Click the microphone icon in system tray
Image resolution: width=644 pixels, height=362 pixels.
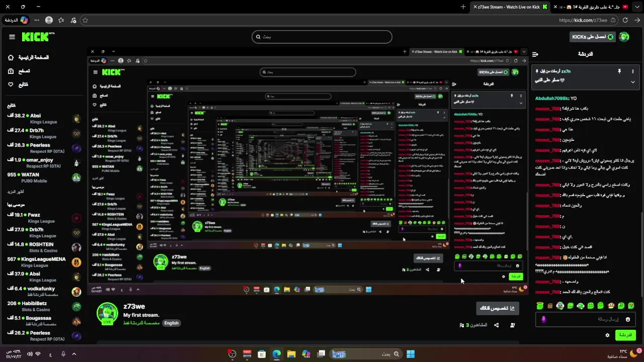(x=63, y=354)
